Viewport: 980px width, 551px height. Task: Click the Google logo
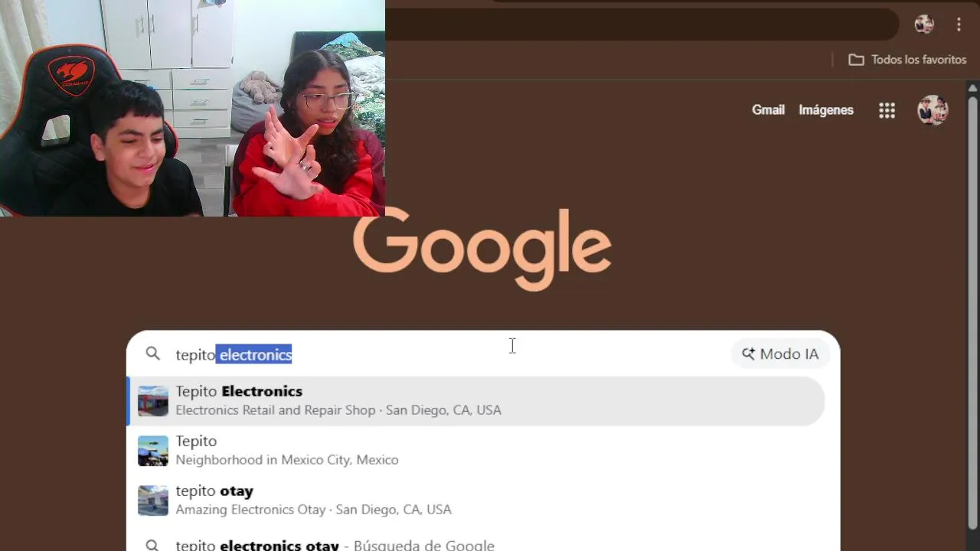pyautogui.click(x=482, y=248)
